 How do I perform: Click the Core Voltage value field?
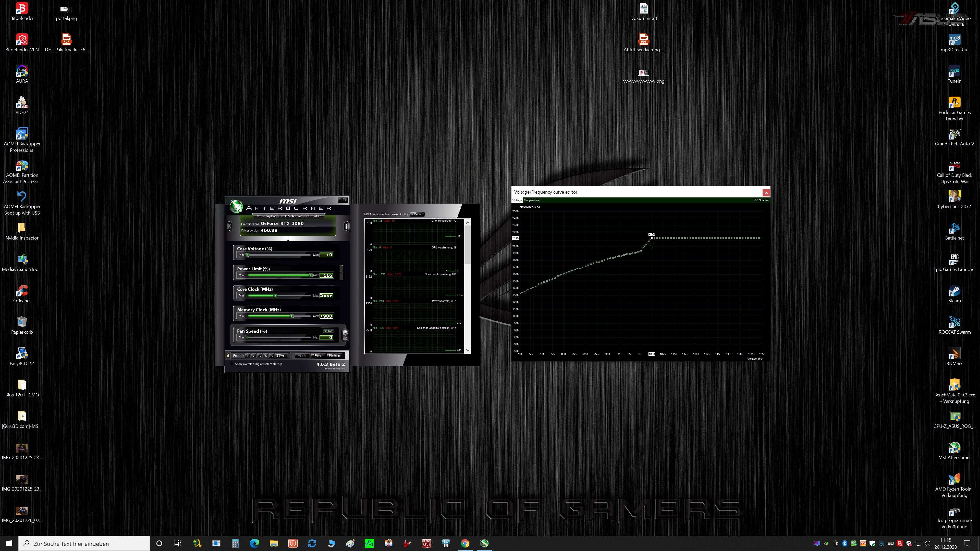click(x=327, y=255)
